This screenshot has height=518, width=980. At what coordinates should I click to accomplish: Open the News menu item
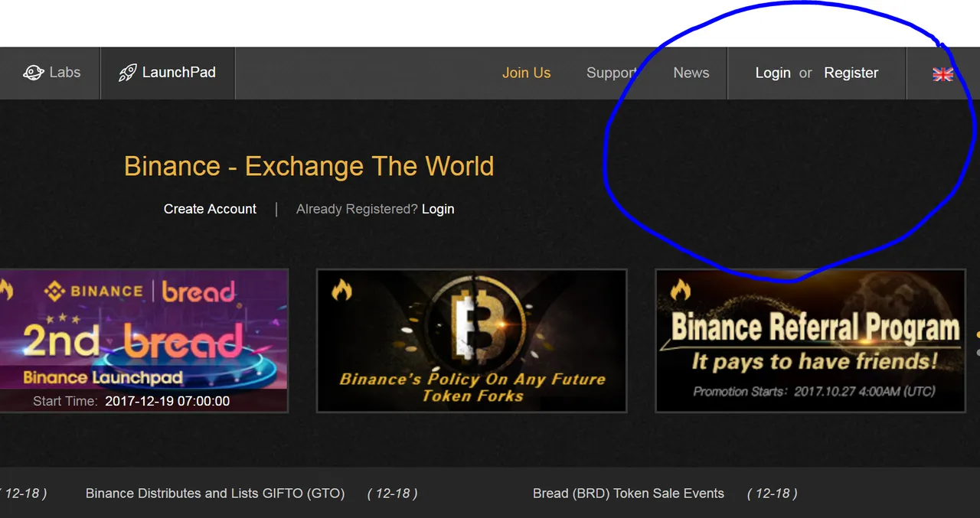(x=691, y=73)
